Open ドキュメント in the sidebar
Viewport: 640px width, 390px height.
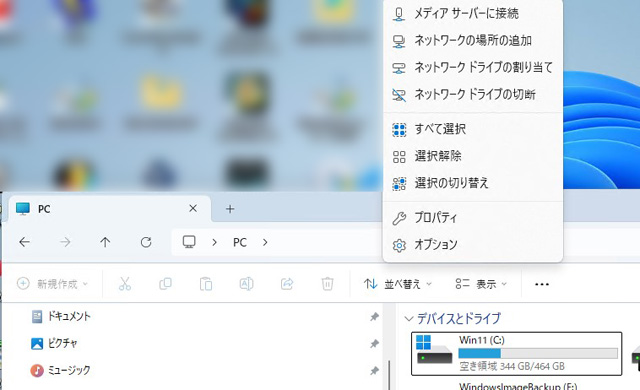pos(69,316)
